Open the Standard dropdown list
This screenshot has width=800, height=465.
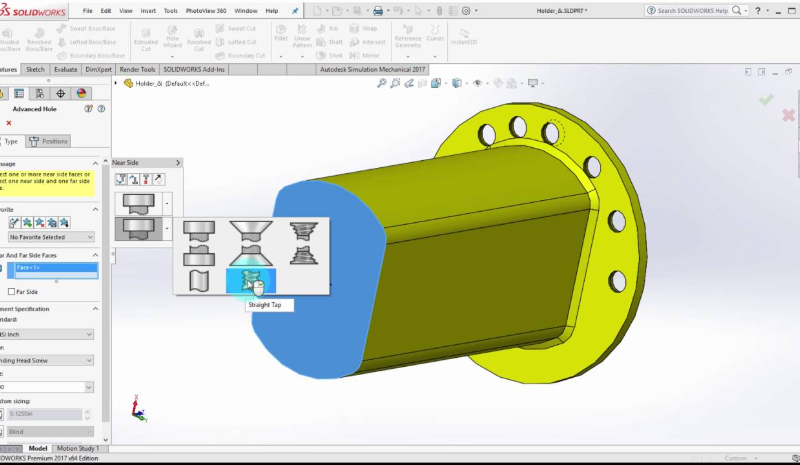[50, 334]
